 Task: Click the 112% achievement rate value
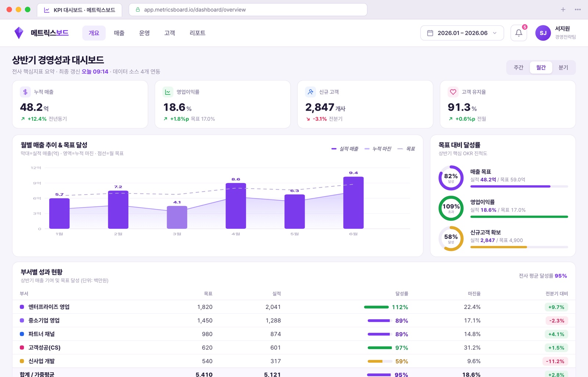400,307
